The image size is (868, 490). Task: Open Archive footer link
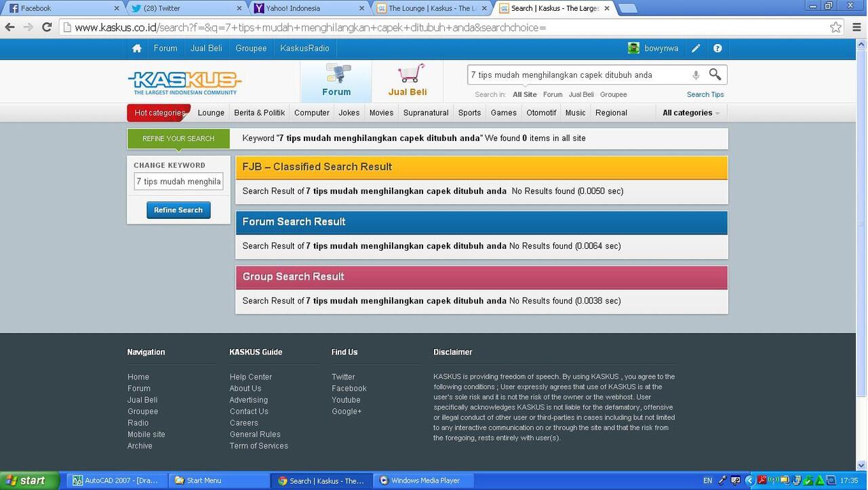click(x=140, y=446)
